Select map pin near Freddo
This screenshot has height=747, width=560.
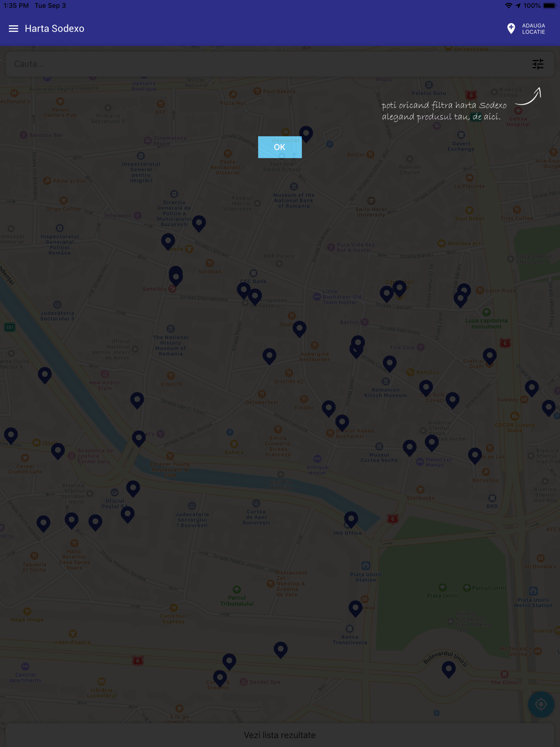[x=329, y=408]
